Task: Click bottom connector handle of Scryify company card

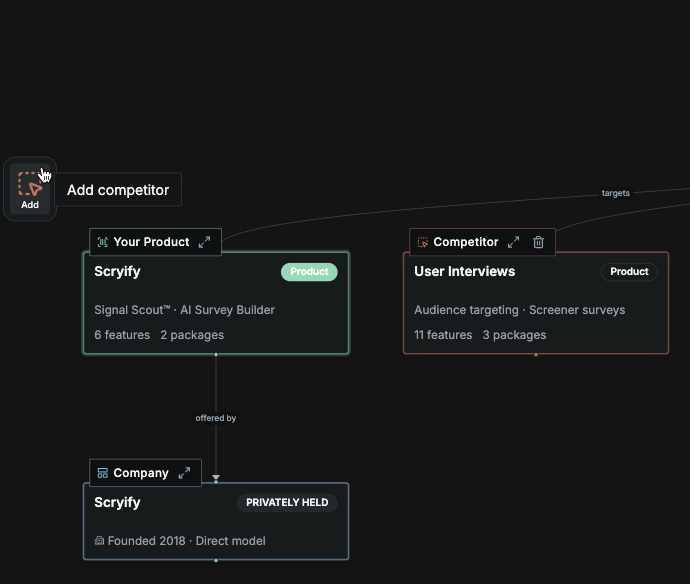Action: tap(216, 560)
